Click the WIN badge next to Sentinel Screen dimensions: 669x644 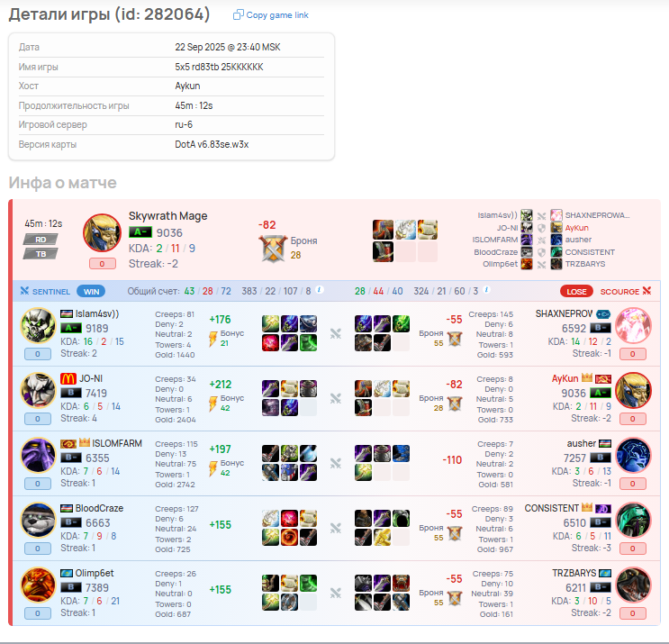coord(91,292)
